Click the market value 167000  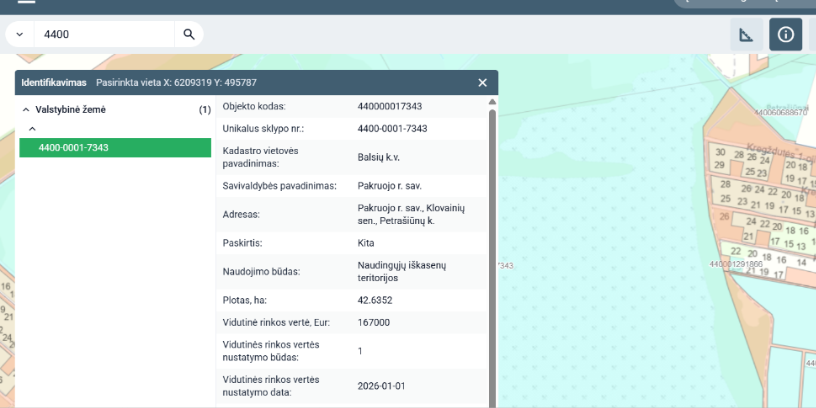pos(374,323)
